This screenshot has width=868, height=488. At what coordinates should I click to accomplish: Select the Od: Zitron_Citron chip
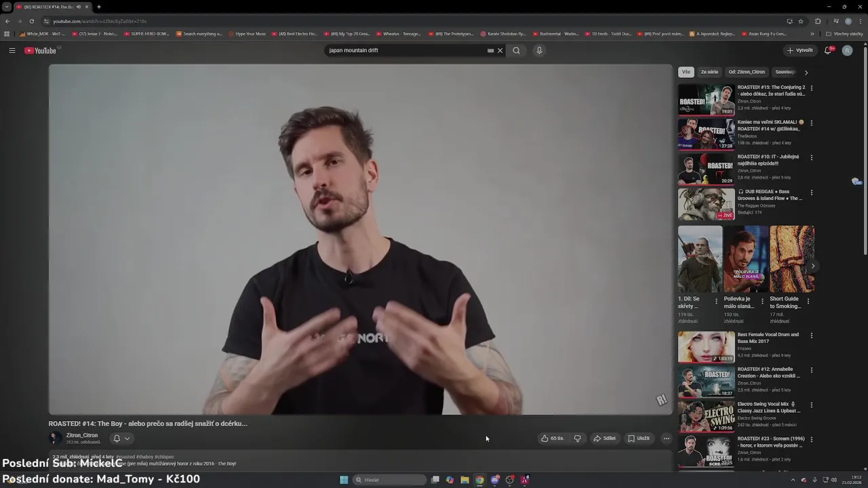tap(747, 72)
